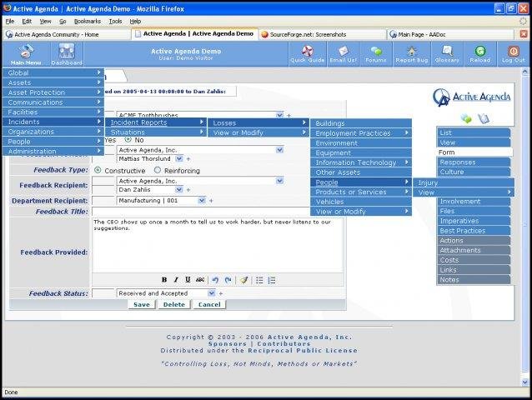Click the clean formatting brush icon
The height and width of the screenshot is (400, 532).
coord(244,280)
